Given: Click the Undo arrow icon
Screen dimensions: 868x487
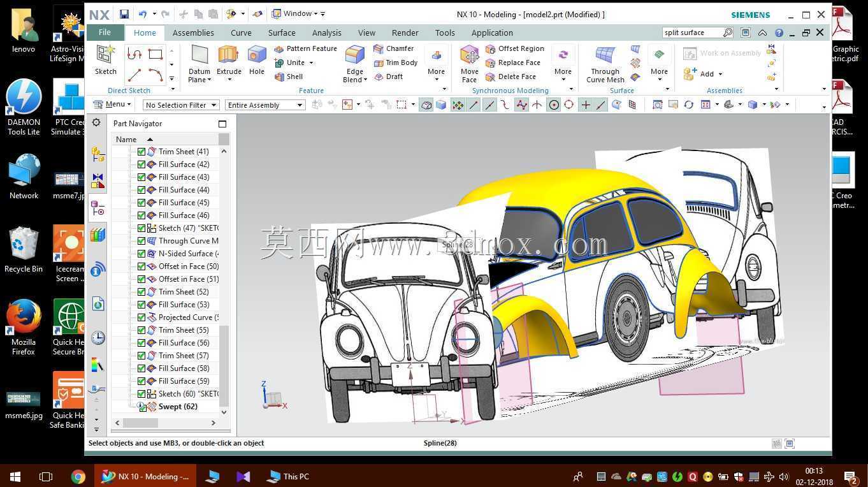Looking at the screenshot, I should click(143, 14).
